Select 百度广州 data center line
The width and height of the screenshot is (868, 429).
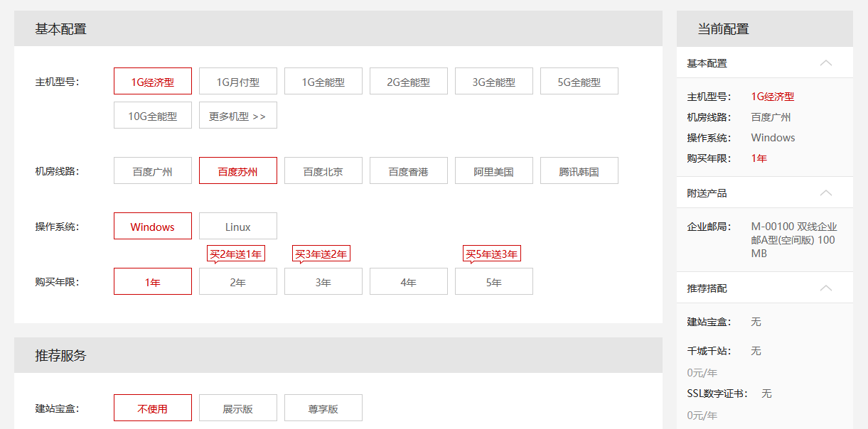pos(153,171)
